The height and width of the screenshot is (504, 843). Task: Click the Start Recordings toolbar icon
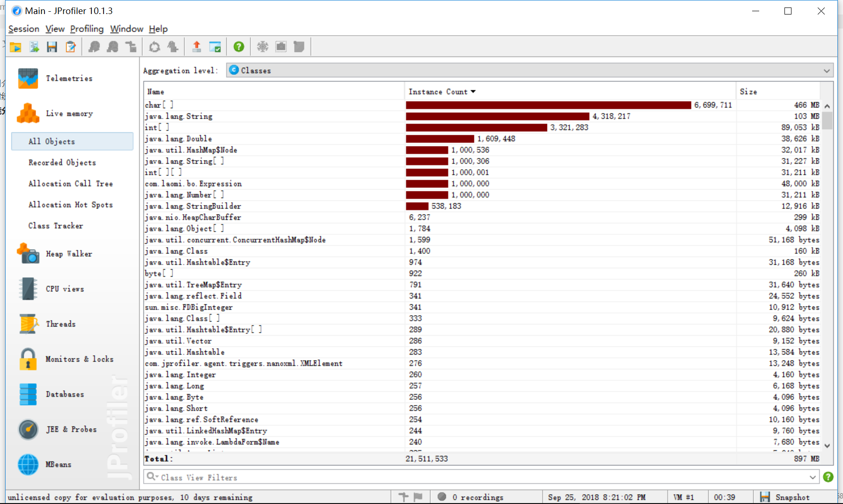click(x=94, y=47)
